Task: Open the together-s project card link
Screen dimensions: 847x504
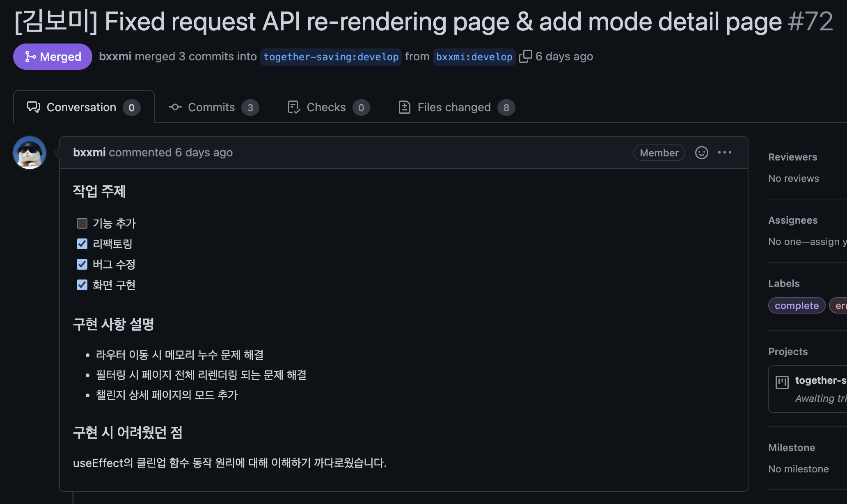Action: tap(821, 380)
